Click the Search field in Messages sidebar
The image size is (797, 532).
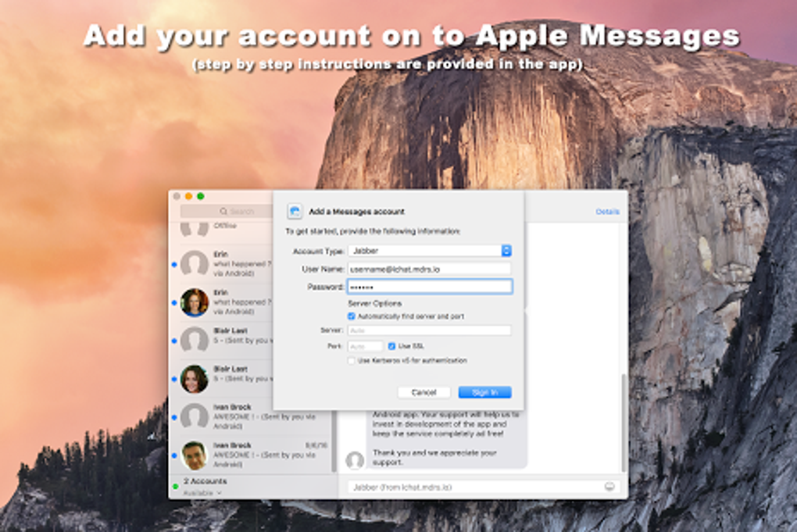point(227,211)
